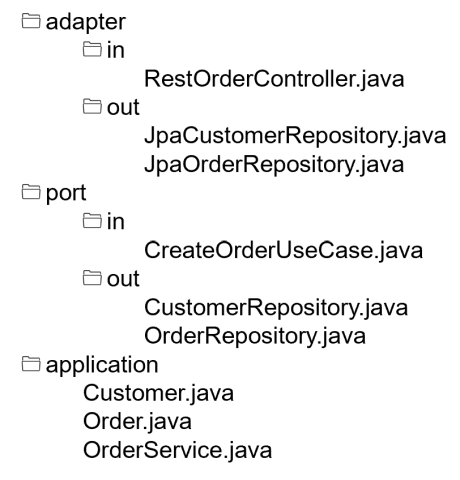
Task: Click the adapter folder icon
Action: point(31,21)
